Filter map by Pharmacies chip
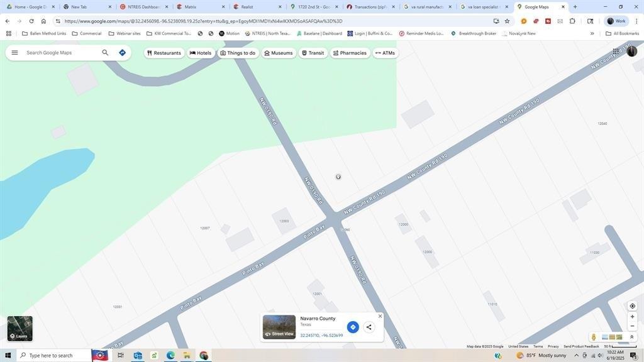Screen dimensions: 644x362 (x=350, y=53)
